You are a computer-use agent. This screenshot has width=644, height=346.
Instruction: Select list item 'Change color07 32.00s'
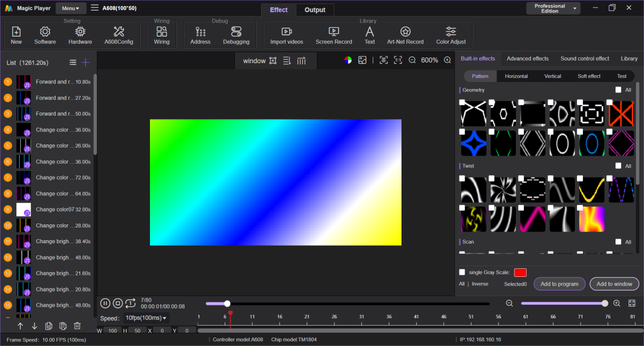pos(48,210)
